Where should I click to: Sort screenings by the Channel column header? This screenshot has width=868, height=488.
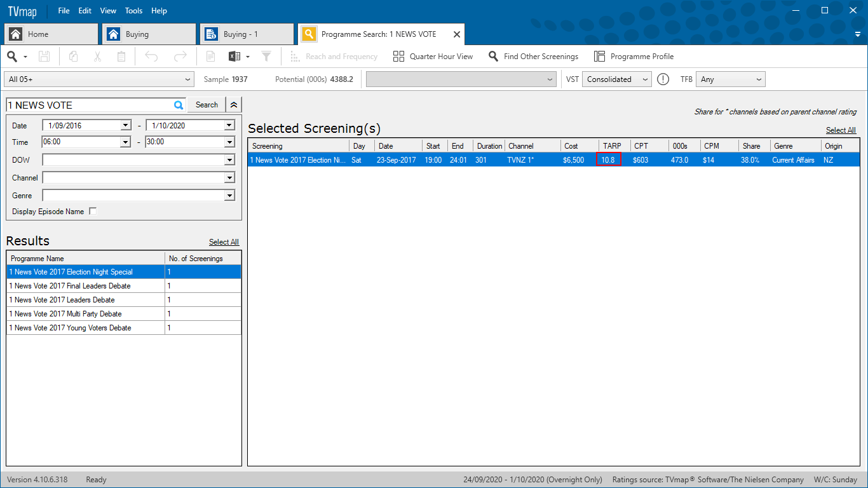click(532, 146)
